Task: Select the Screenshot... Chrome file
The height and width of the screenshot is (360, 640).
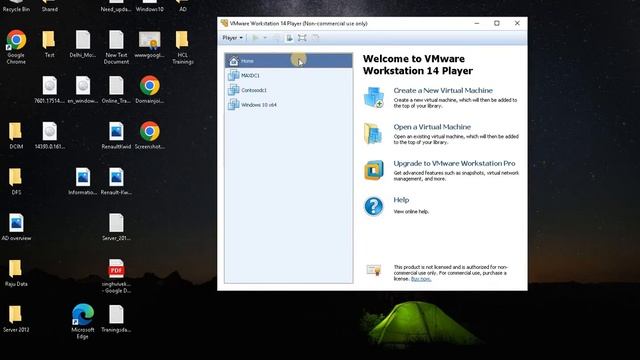Action: pos(149,135)
